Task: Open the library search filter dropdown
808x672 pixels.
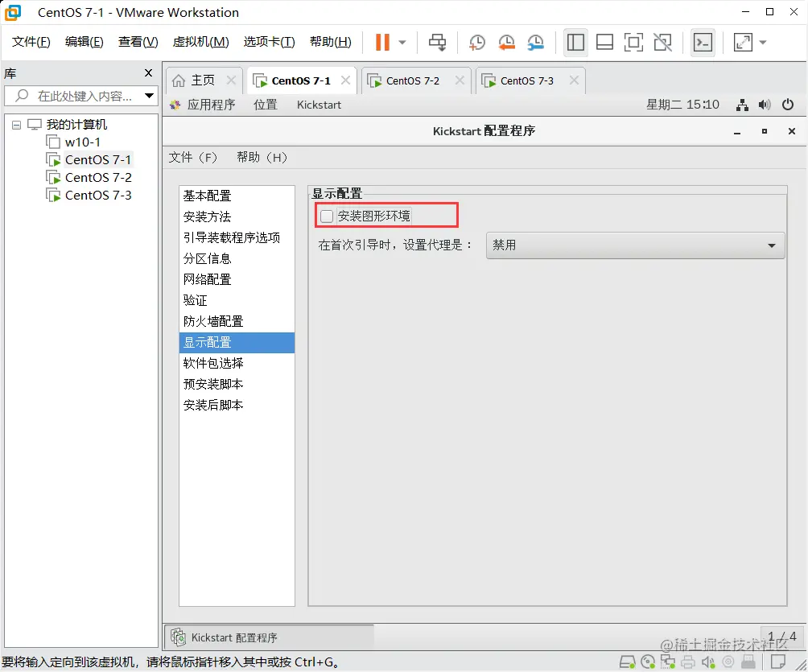Action: pos(149,96)
